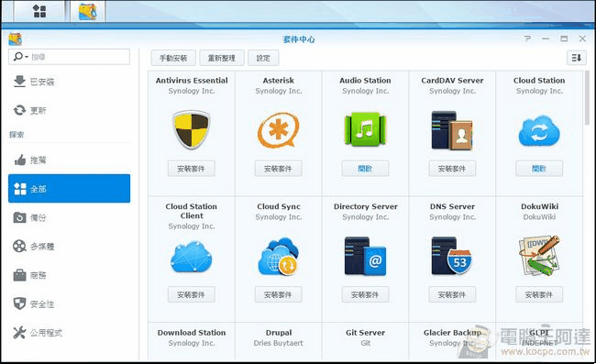Click the Git Server package title

365,333
